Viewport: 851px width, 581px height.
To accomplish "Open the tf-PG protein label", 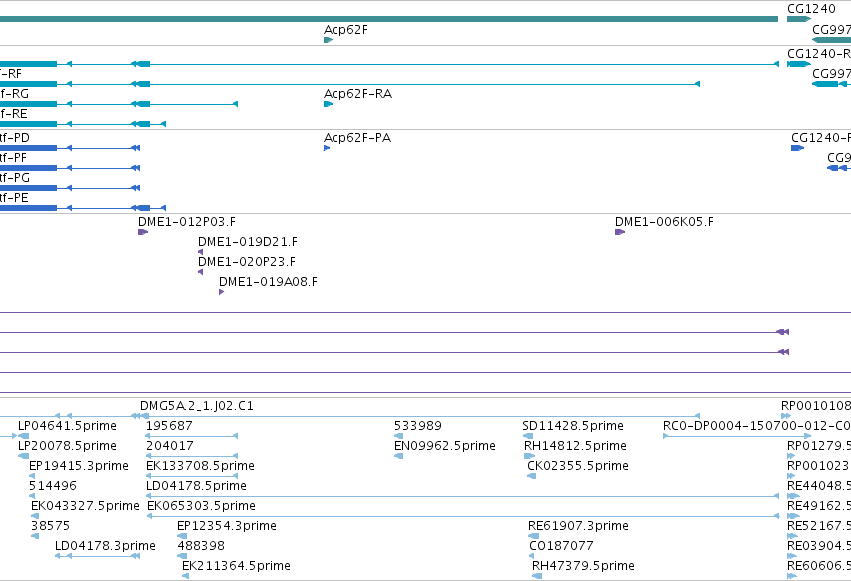I will pyautogui.click(x=15, y=178).
